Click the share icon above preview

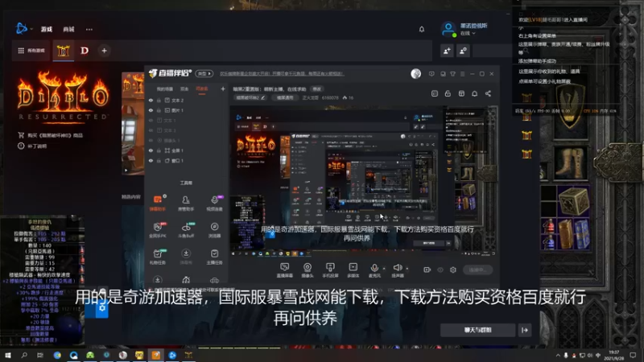488,93
